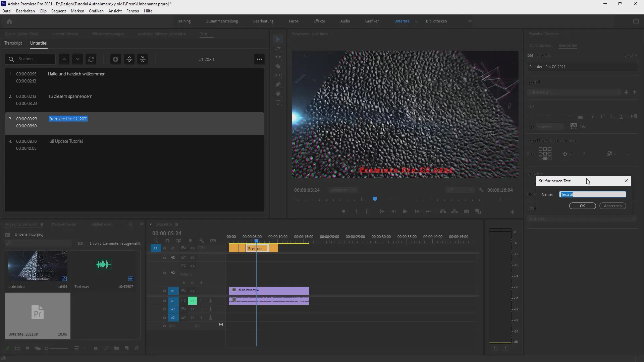The height and width of the screenshot is (362, 644).
Task: Click the Home icon
Action: coord(9,21)
